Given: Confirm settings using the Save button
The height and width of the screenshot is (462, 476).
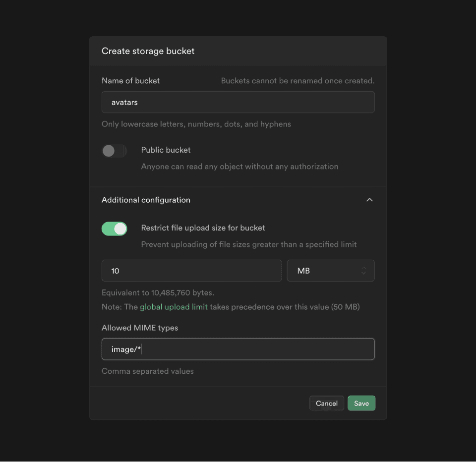Looking at the screenshot, I should point(361,403).
